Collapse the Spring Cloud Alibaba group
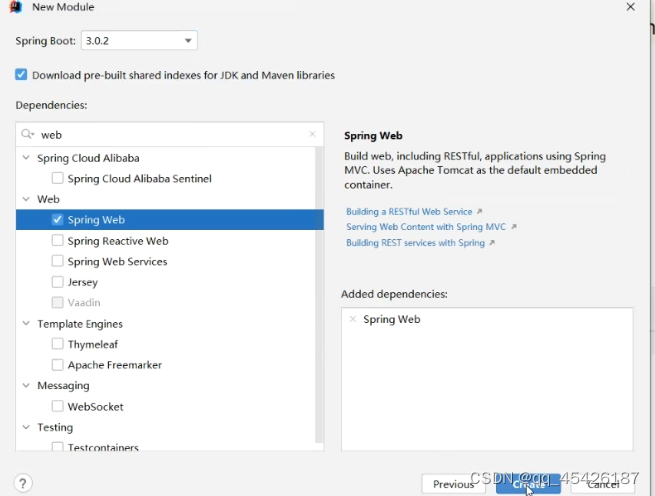The image size is (655, 496). [x=26, y=158]
